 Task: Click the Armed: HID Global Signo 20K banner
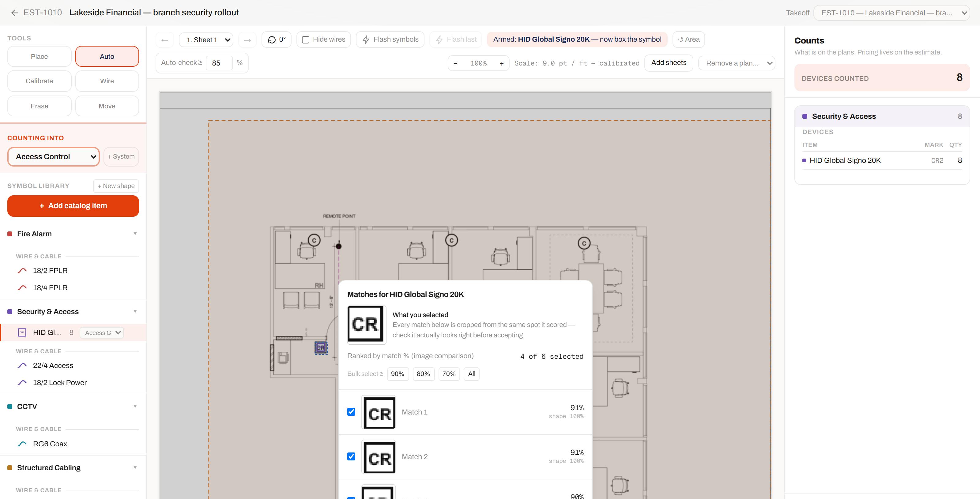pyautogui.click(x=577, y=39)
